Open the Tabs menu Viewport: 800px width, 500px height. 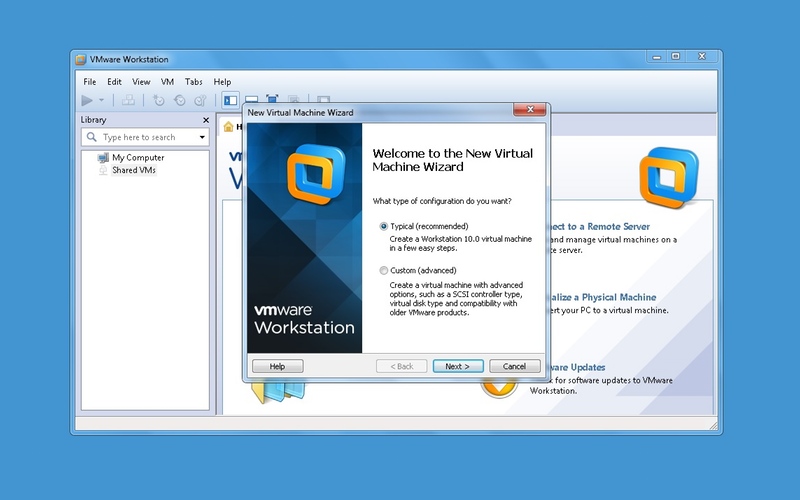click(x=194, y=82)
